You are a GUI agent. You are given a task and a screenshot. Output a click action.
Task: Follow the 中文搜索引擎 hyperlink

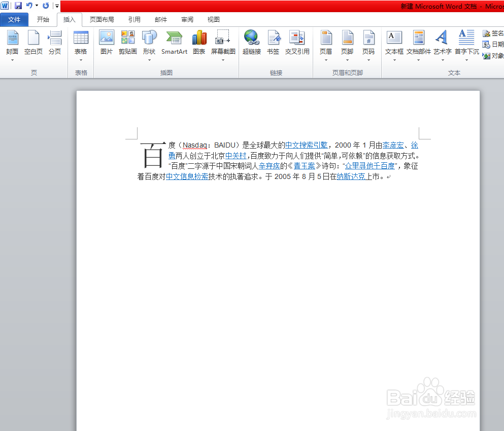307,145
